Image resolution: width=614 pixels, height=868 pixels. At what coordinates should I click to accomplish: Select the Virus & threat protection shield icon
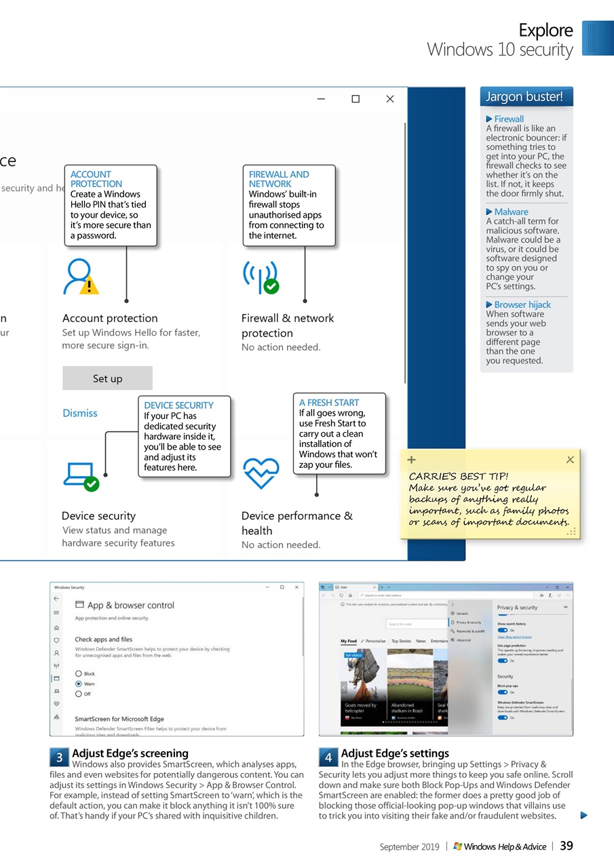[56, 639]
